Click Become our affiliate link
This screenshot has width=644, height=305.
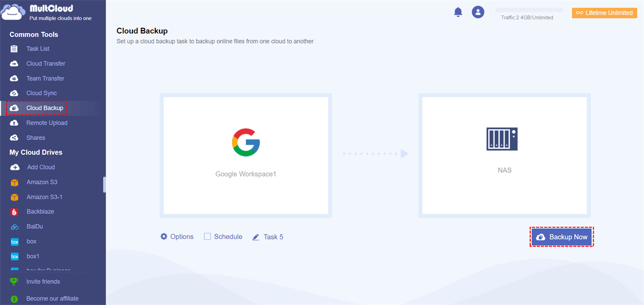click(x=52, y=299)
